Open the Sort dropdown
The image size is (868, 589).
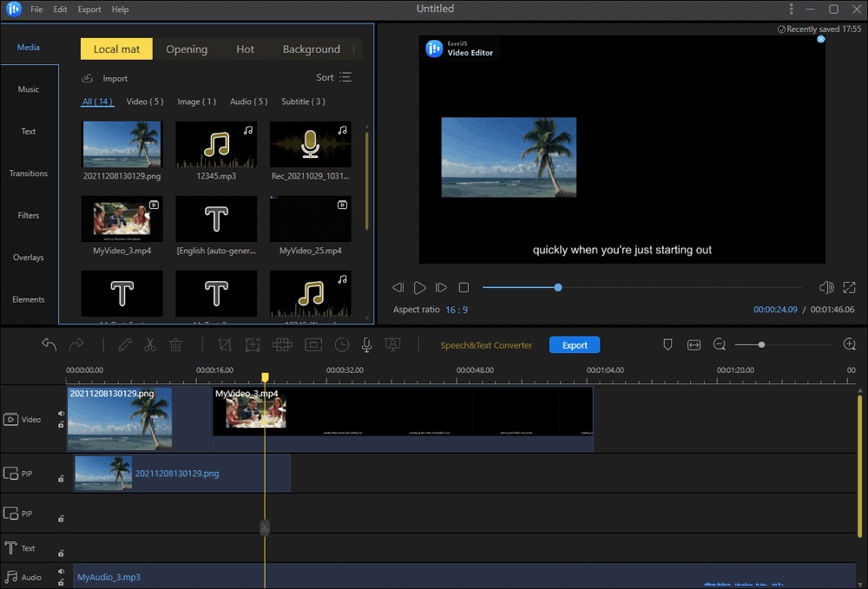332,77
